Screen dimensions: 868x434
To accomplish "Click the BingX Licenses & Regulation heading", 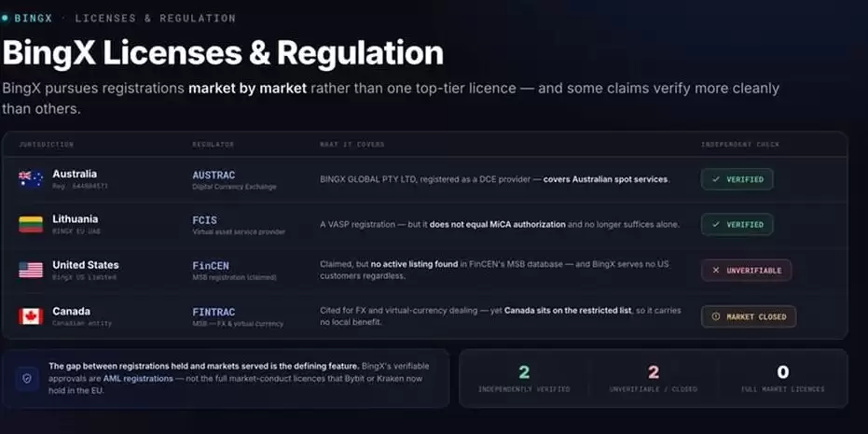I will [x=223, y=53].
